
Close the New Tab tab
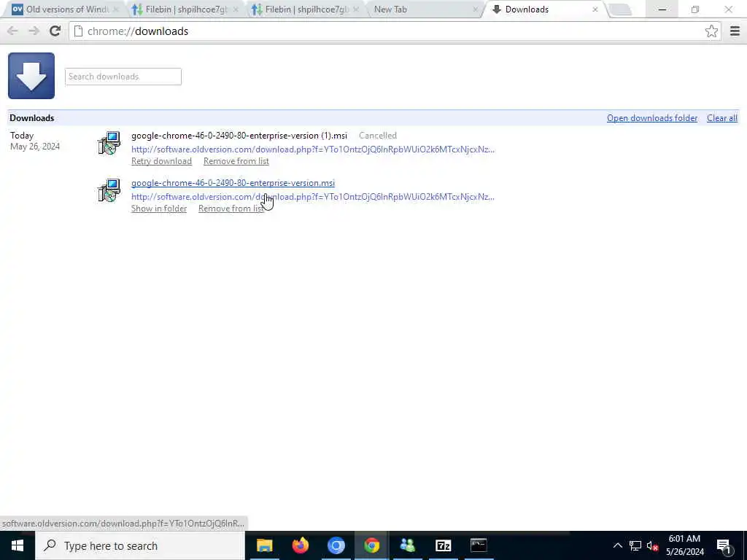point(475,9)
